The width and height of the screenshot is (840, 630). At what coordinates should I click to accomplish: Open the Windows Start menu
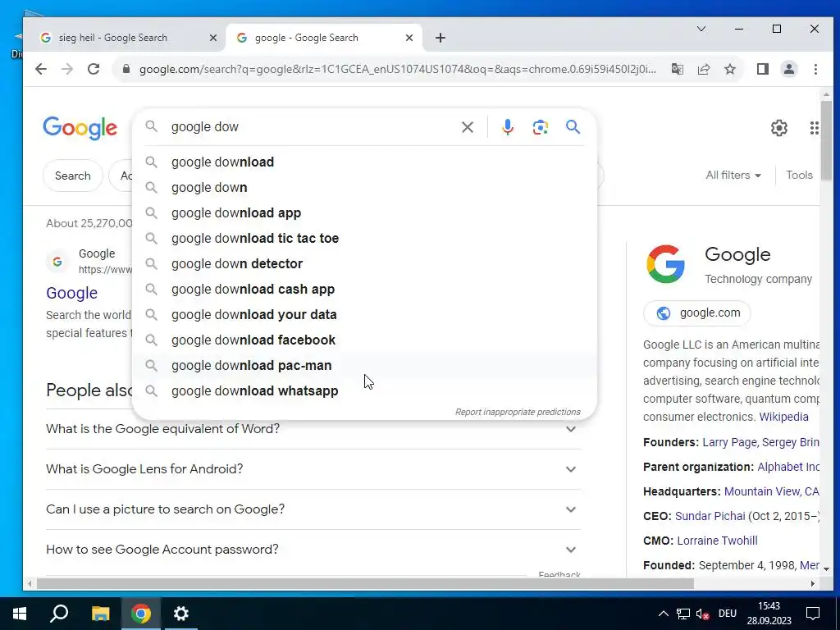point(20,614)
